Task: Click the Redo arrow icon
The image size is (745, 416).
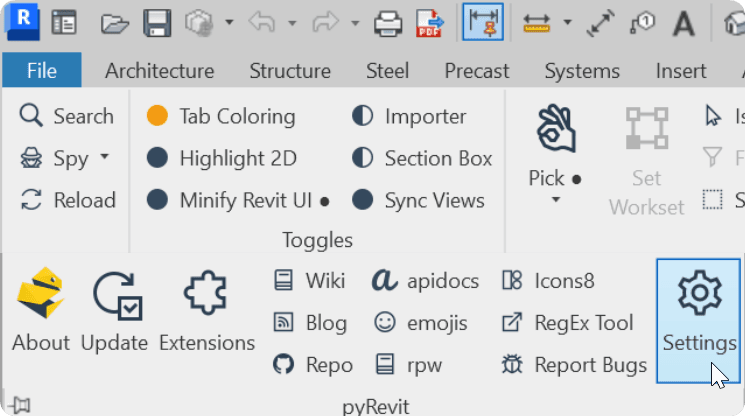Action: (x=325, y=22)
